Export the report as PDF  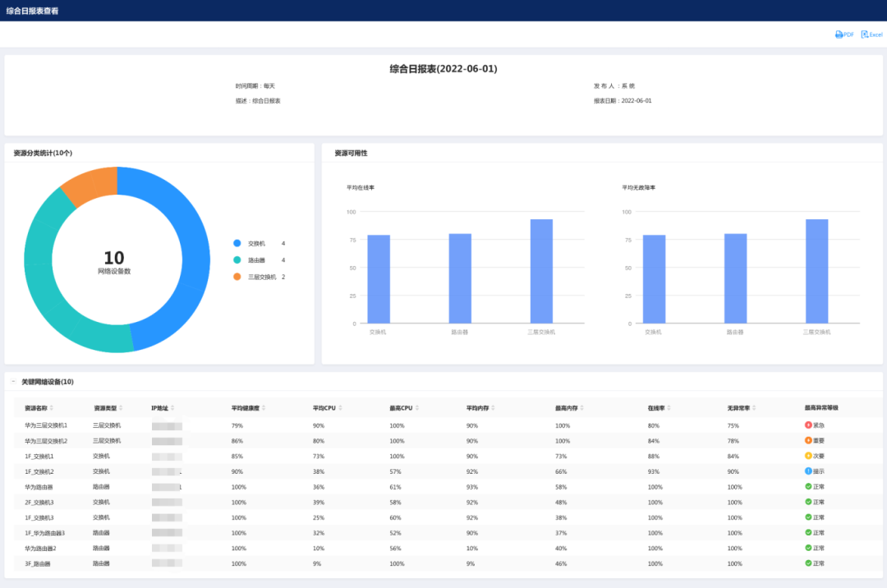pos(844,34)
